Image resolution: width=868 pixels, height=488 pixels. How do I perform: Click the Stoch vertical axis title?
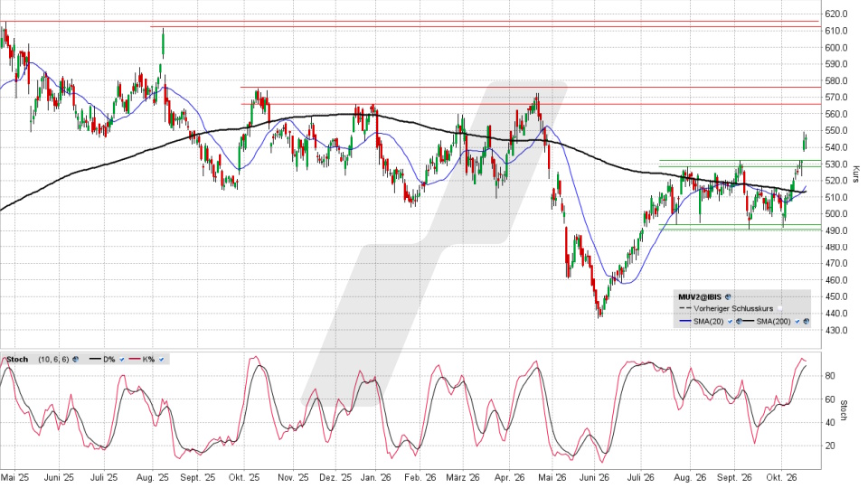point(844,410)
